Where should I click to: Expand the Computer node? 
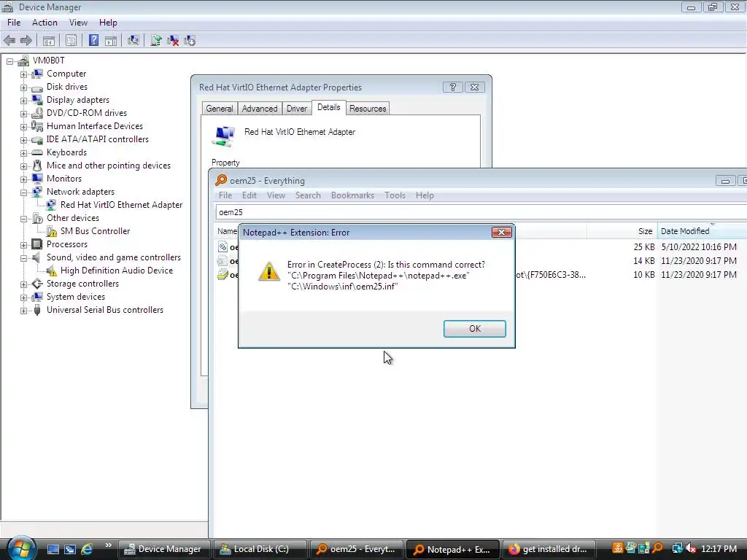tap(23, 74)
